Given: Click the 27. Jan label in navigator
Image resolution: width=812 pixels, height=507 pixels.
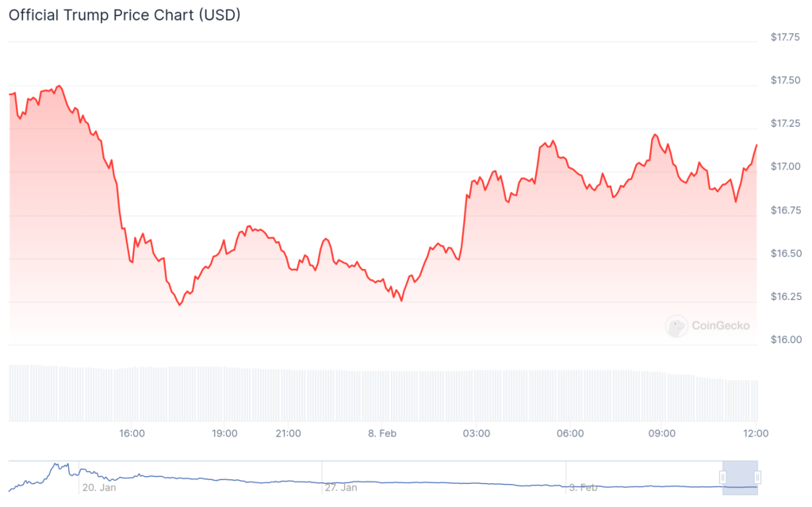Looking at the screenshot, I should tap(341, 488).
